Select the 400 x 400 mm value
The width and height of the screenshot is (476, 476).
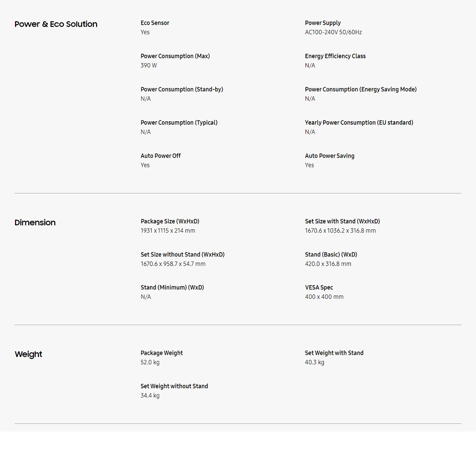[x=324, y=297]
